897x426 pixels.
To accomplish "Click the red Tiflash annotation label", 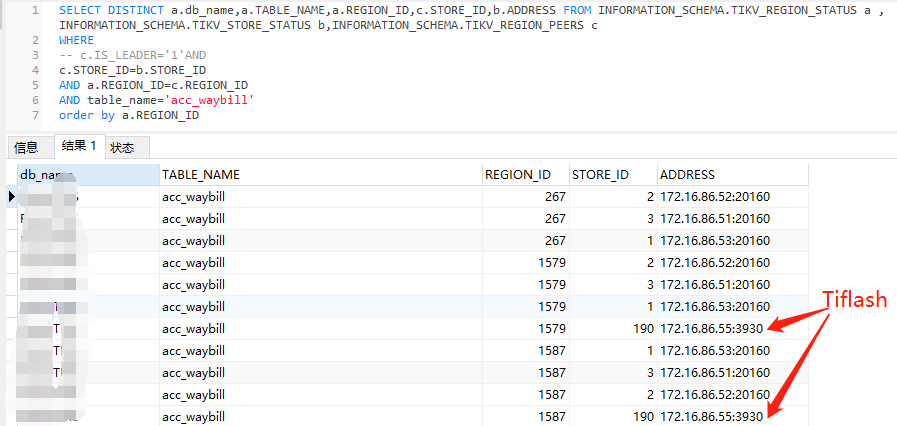I will tap(854, 299).
